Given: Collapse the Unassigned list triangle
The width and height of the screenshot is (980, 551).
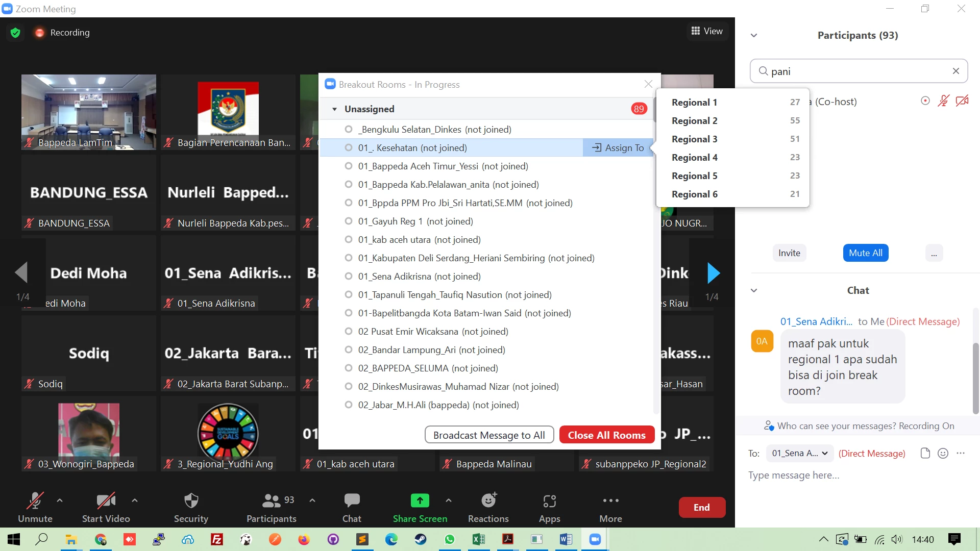Looking at the screenshot, I should (334, 109).
